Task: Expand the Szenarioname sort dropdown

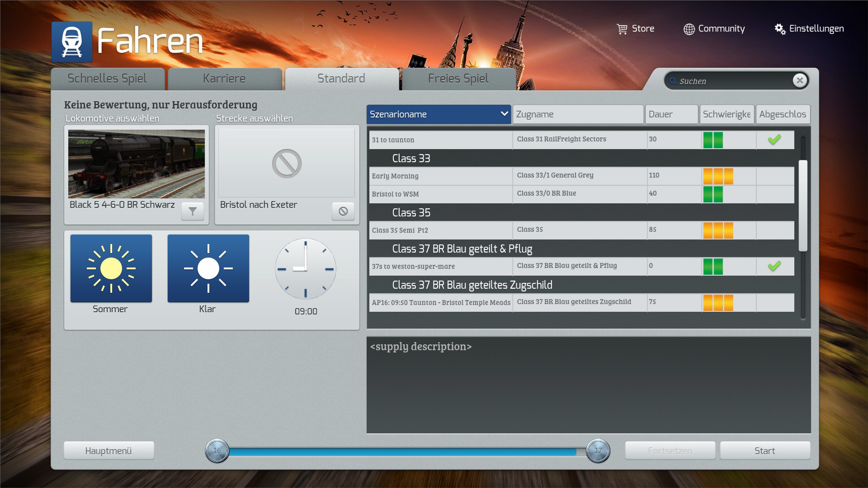Action: (504, 114)
